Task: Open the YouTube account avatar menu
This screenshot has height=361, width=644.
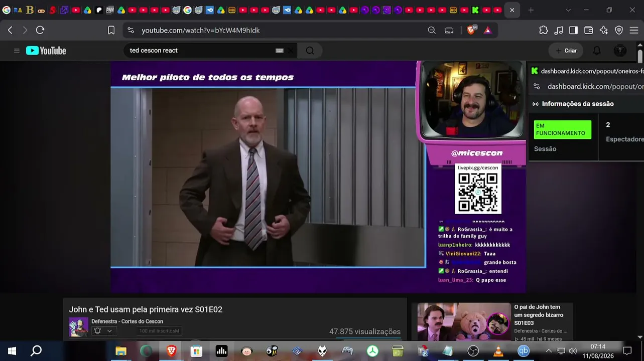Action: [x=620, y=51]
